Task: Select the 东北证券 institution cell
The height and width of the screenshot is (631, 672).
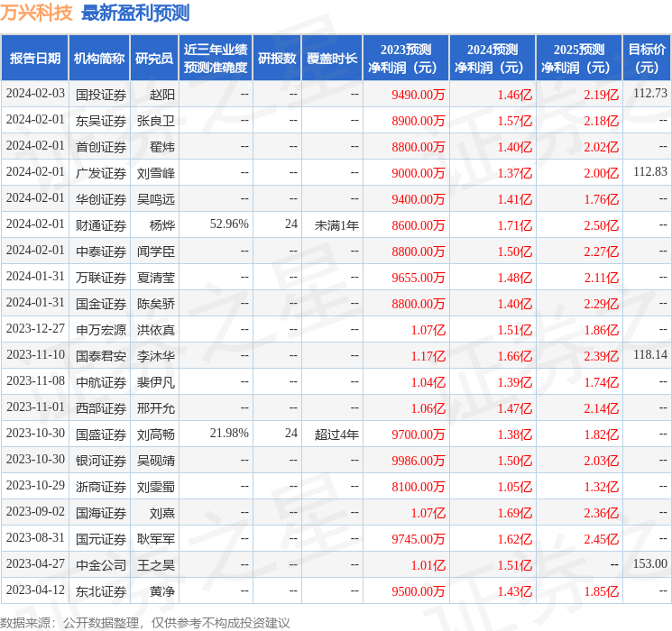Action: (x=101, y=591)
